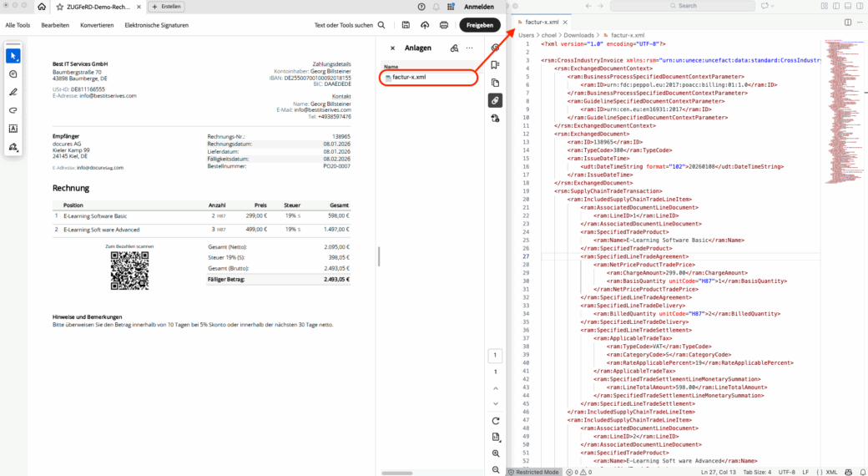
Task: Click the QR code on the invoice
Action: click(129, 271)
